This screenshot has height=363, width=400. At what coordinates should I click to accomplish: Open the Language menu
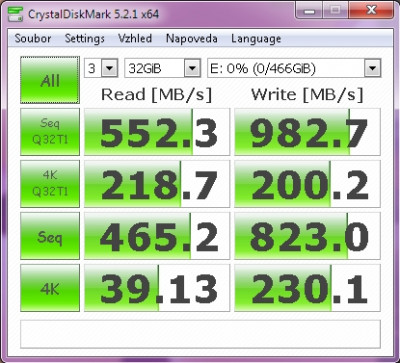click(x=256, y=39)
